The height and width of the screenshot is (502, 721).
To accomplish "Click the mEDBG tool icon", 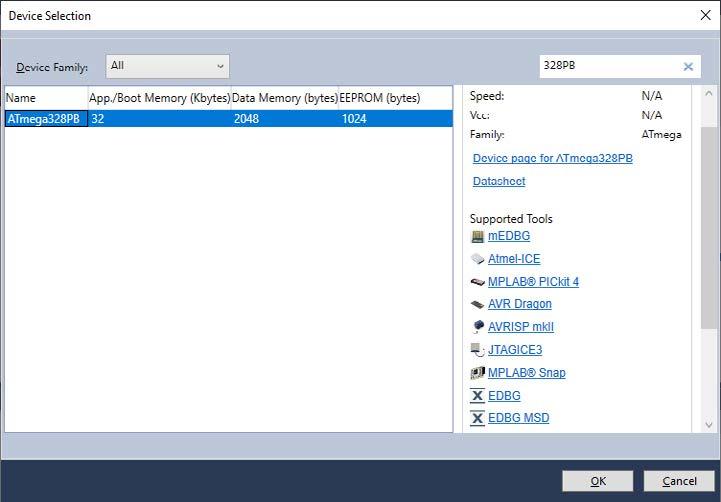I will tap(477, 236).
